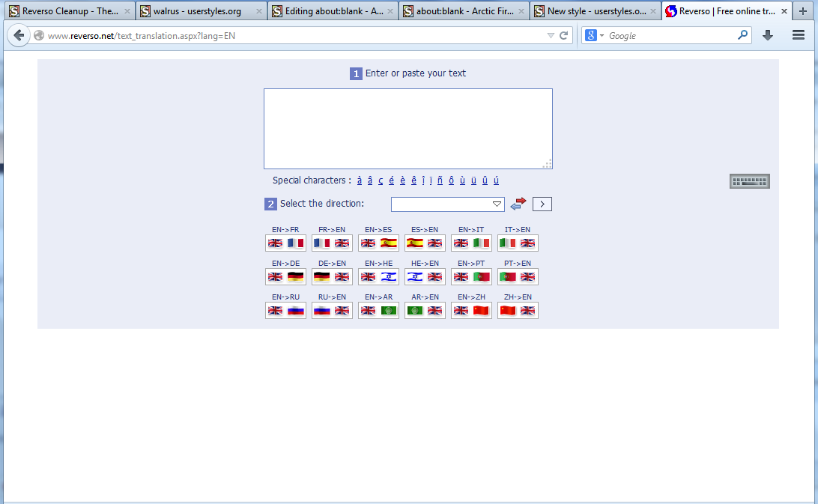Click inside the translation text area
This screenshot has width=818, height=504.
coord(408,129)
